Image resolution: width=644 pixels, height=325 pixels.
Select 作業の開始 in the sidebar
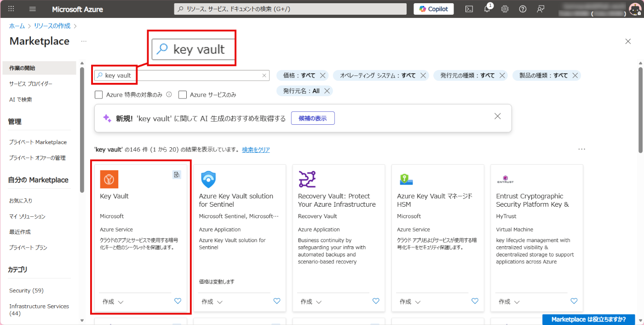(39, 68)
